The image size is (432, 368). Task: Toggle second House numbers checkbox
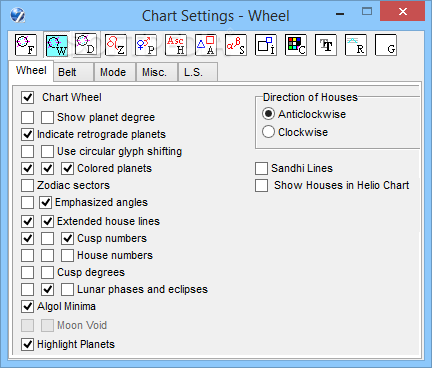tap(47, 255)
